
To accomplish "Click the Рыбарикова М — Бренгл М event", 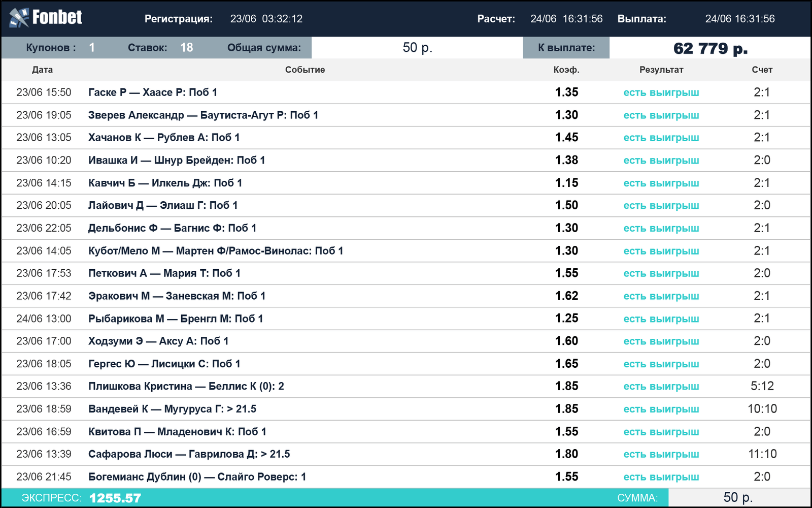I will [x=176, y=319].
